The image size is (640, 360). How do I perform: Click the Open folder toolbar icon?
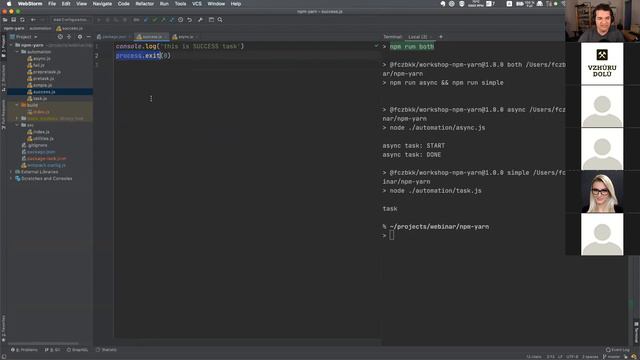click(x=5, y=20)
